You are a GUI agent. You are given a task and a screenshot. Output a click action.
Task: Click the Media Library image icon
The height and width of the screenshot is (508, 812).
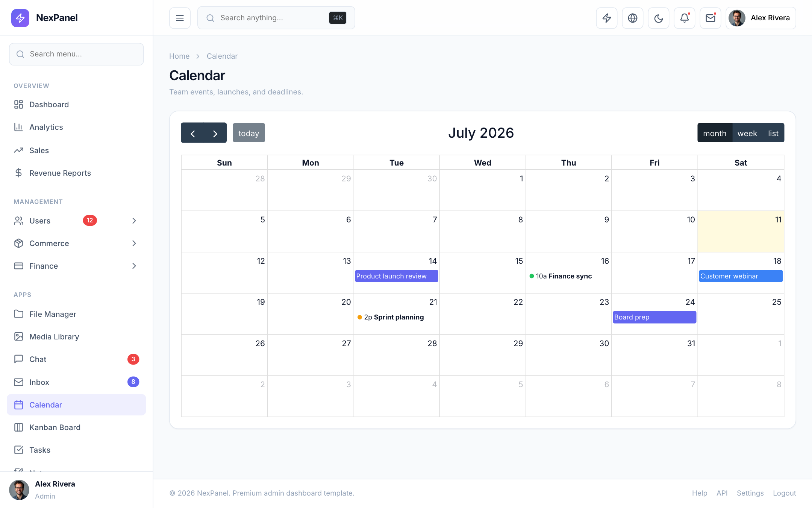click(18, 336)
